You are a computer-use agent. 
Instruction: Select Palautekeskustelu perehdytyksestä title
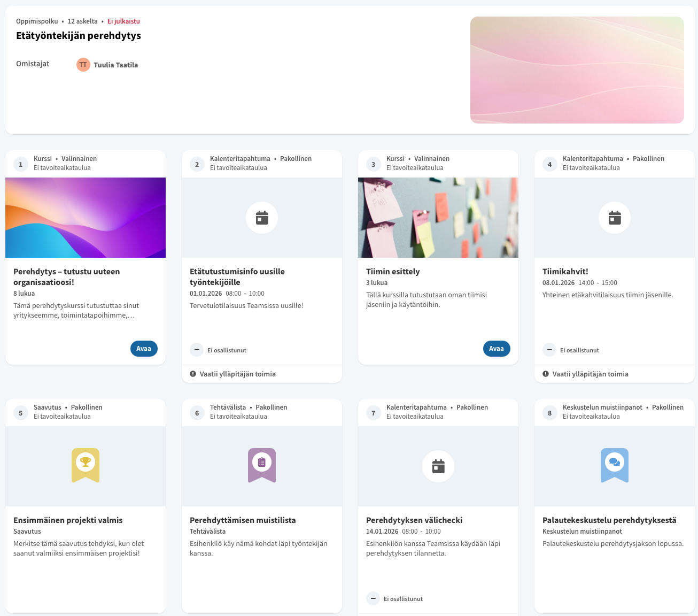pos(609,520)
